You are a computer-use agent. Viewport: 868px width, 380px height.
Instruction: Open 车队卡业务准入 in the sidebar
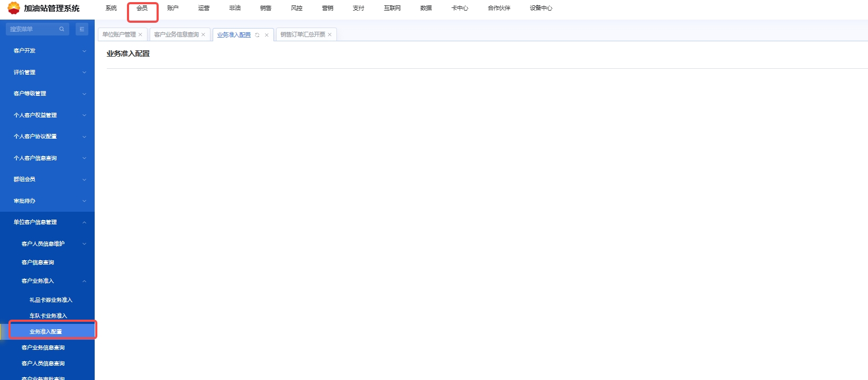pos(48,316)
